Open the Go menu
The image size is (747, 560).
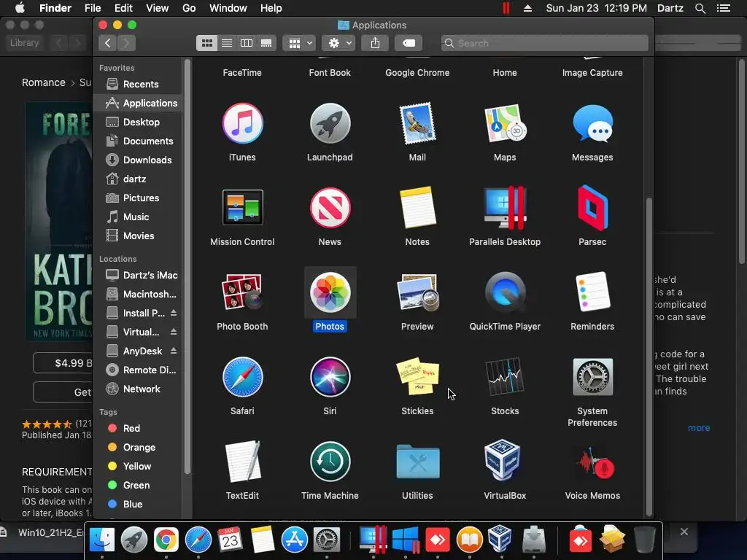(x=189, y=8)
